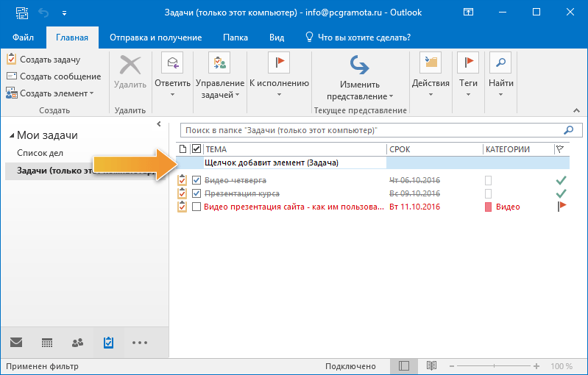The height and width of the screenshot is (375, 588).
Task: Click red flag of Видео презентация сайта
Action: tap(562, 206)
